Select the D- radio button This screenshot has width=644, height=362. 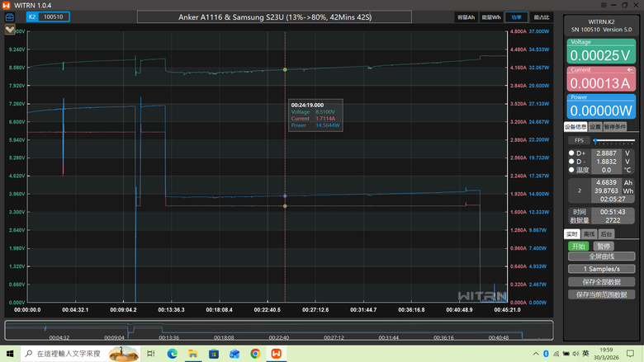571,162
